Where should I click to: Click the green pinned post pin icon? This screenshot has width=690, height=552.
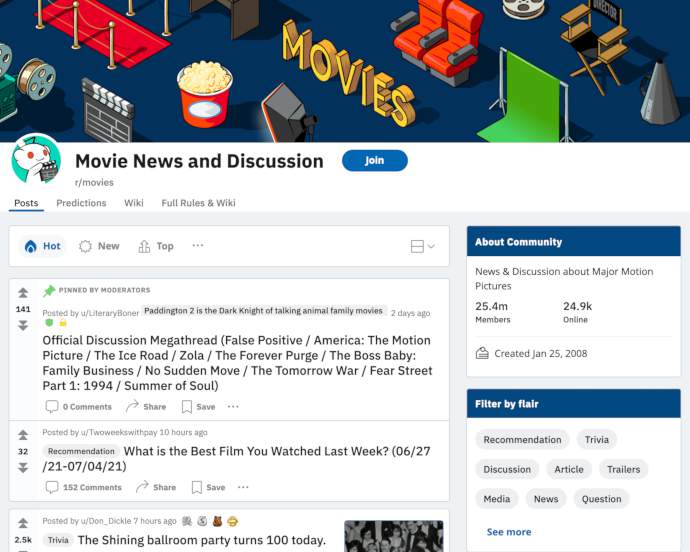click(49, 291)
